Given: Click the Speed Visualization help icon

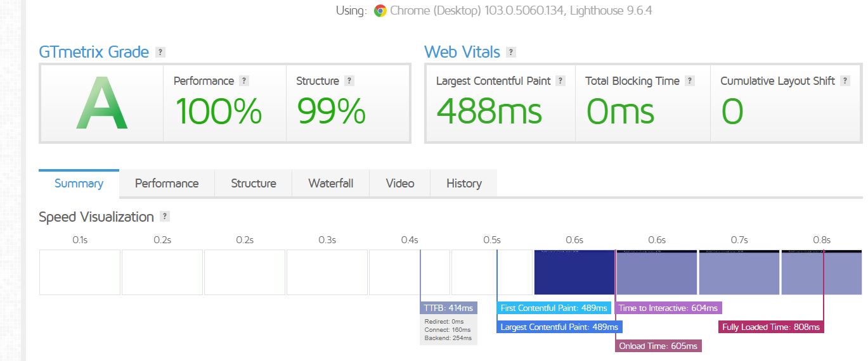Looking at the screenshot, I should click(165, 217).
